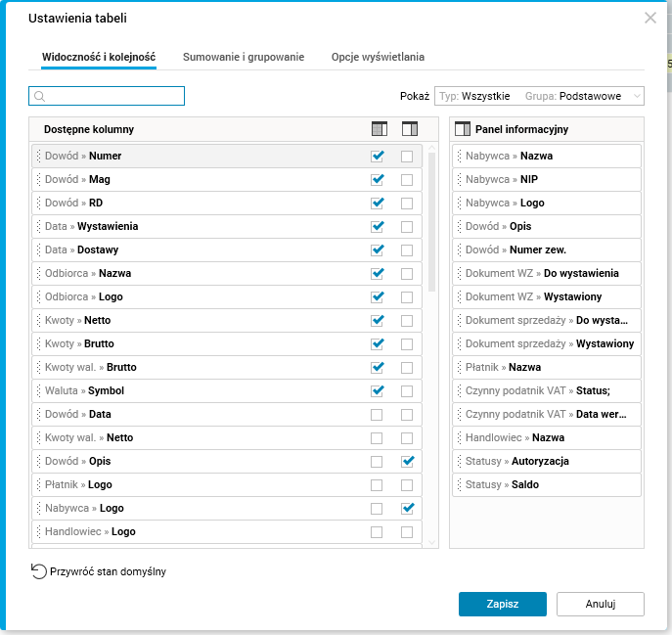Image resolution: width=672 pixels, height=635 pixels.
Task: Click the search magnifier icon
Action: [x=40, y=96]
